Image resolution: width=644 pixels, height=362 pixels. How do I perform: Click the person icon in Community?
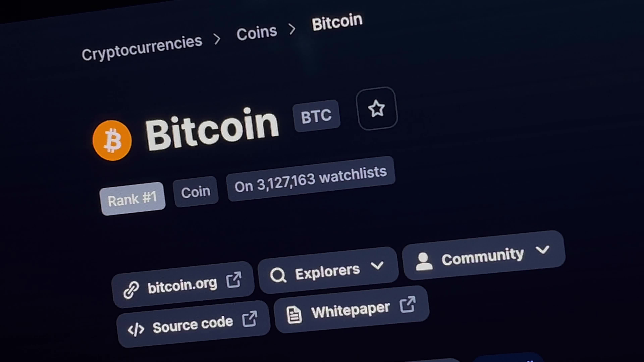[x=424, y=262]
